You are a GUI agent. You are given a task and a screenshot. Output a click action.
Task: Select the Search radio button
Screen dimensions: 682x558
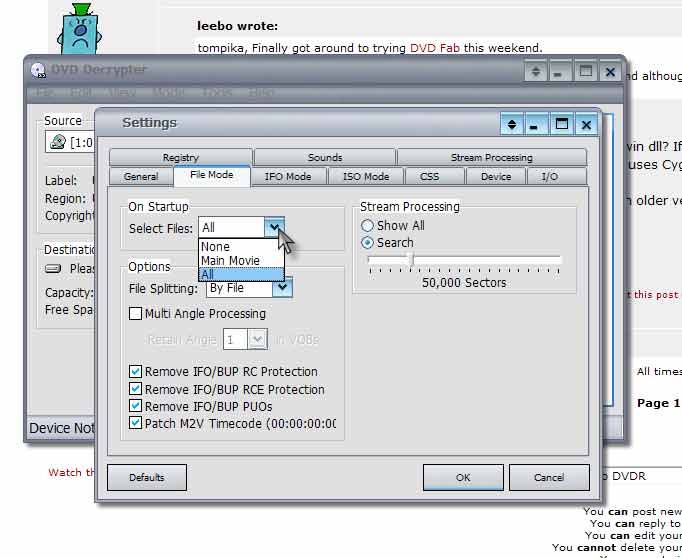coord(368,243)
